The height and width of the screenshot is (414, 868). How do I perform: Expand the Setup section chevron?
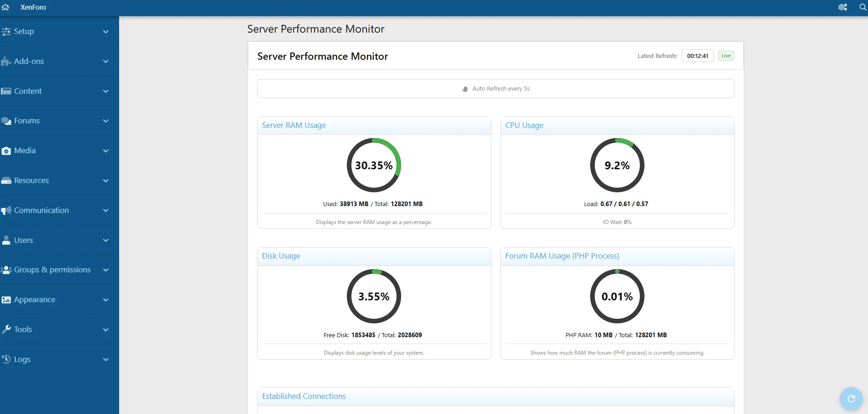pyautogui.click(x=106, y=32)
